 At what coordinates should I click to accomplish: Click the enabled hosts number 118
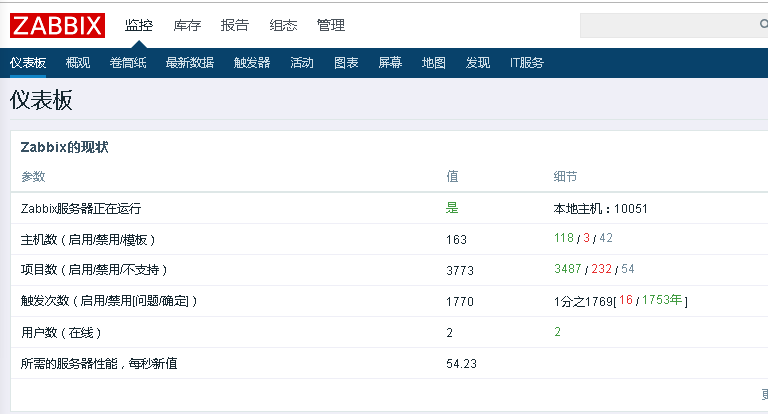pos(564,238)
